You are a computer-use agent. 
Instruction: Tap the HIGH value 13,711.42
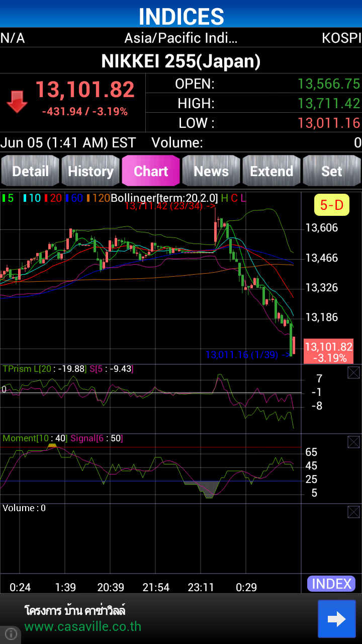tap(329, 103)
